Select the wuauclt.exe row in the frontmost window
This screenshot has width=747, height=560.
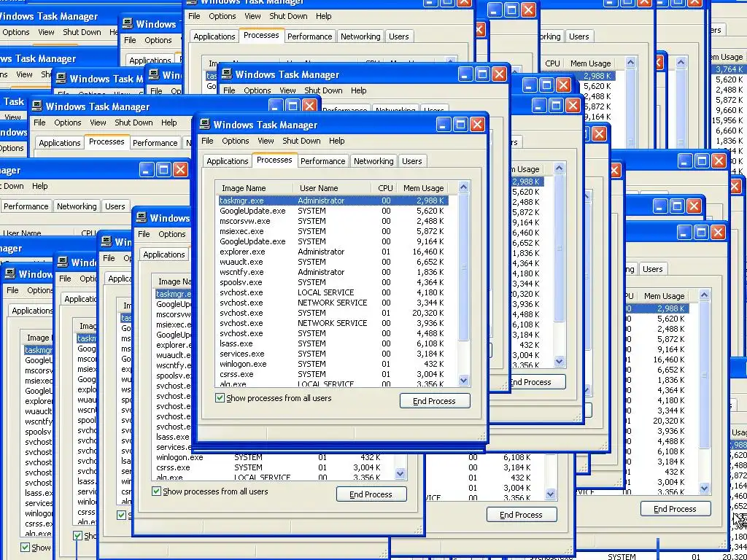(333, 262)
